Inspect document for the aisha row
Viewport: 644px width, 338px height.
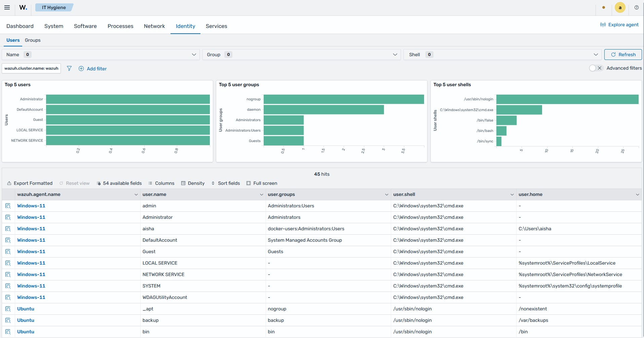click(x=8, y=229)
